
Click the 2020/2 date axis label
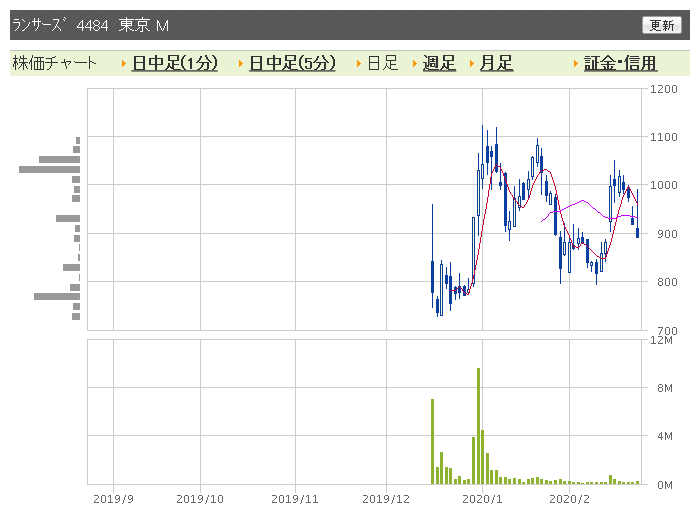click(569, 499)
